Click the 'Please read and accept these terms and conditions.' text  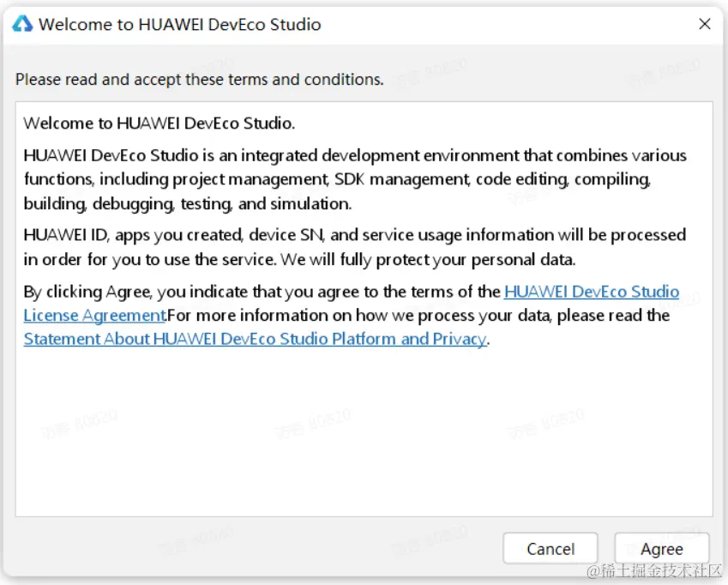click(x=200, y=80)
